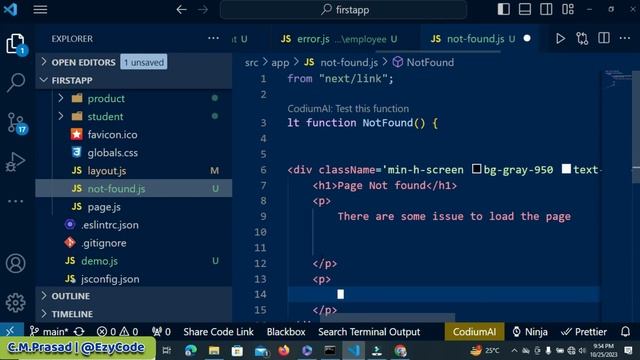Open layout.js in the explorer
The image size is (640, 360).
point(134,171)
